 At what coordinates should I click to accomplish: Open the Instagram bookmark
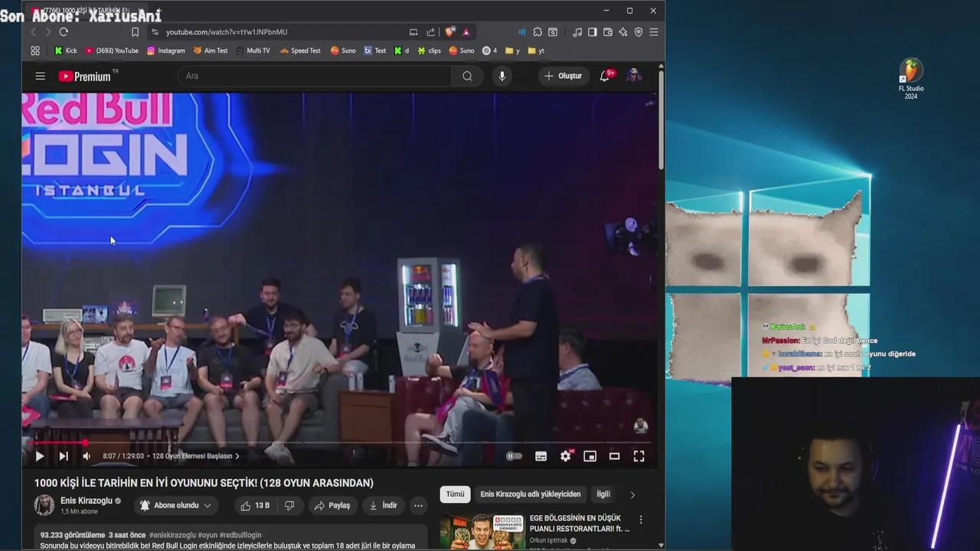point(166,51)
